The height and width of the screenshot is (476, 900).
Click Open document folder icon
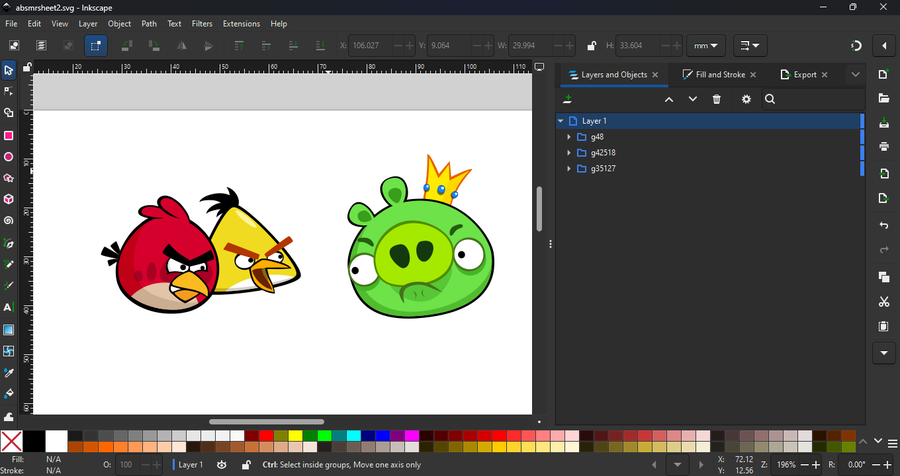pyautogui.click(x=884, y=99)
